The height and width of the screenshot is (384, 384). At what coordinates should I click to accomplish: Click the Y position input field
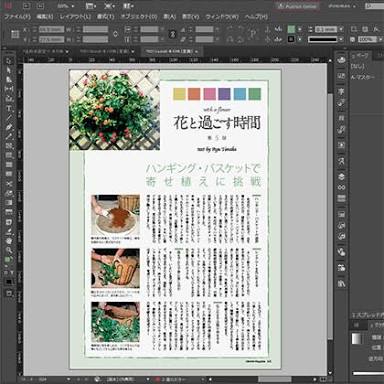tap(51, 39)
